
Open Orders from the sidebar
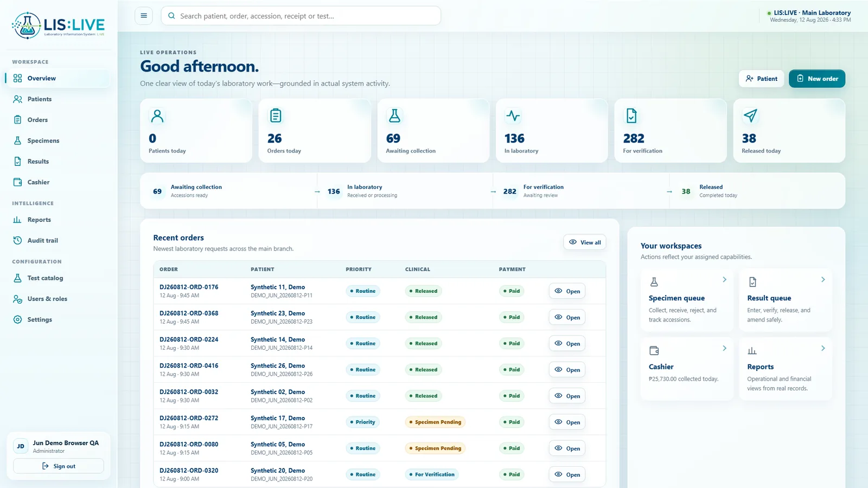click(58, 120)
